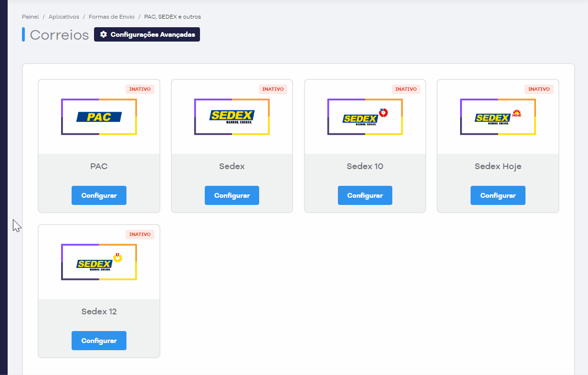Click the Sedex 12 logo image

tap(99, 262)
